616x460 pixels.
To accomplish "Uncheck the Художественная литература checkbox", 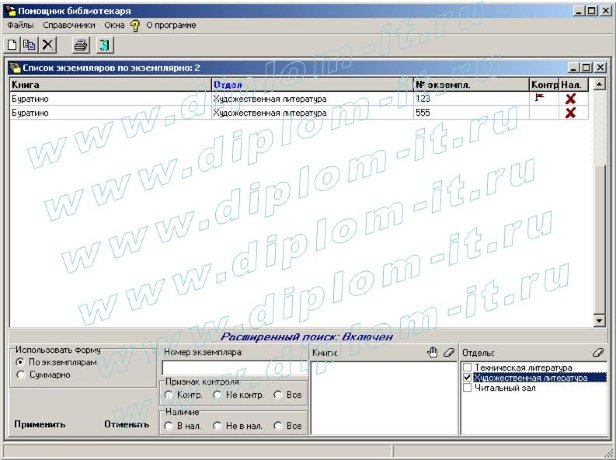I will tap(468, 378).
